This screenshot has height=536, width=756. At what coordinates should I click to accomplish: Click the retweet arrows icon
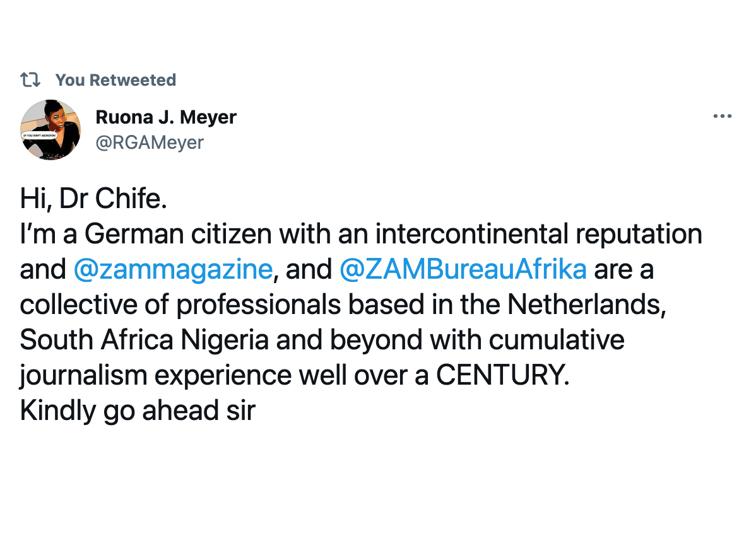(30, 80)
